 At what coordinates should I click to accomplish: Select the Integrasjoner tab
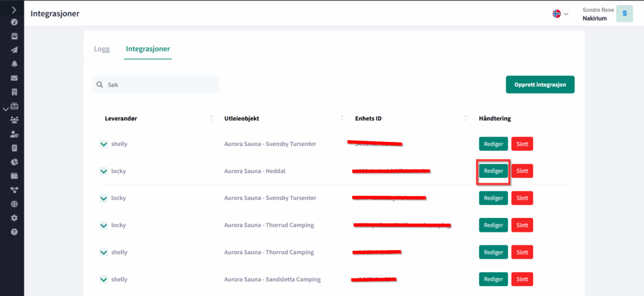pos(147,48)
